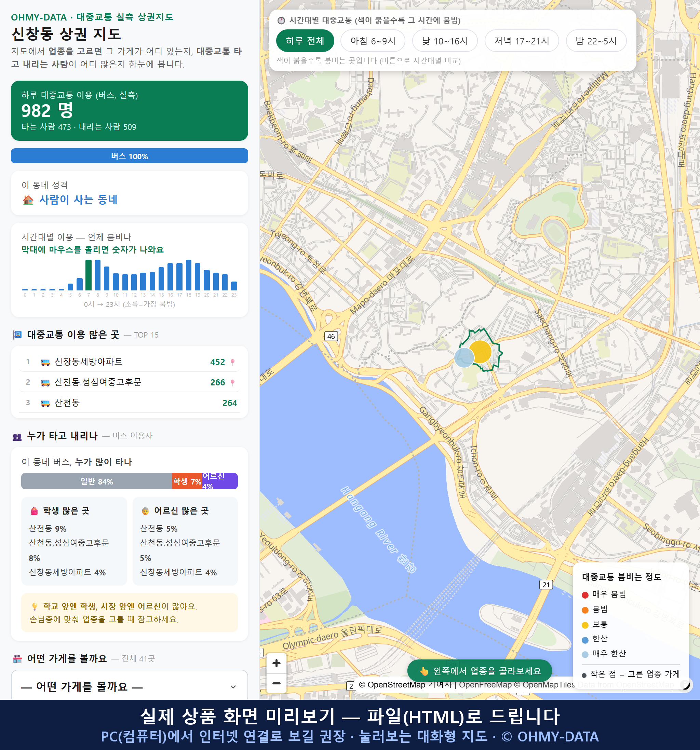Click the shop icon before 어떤 가게를 볼까 heading
The height and width of the screenshot is (750, 700).
coord(17,659)
